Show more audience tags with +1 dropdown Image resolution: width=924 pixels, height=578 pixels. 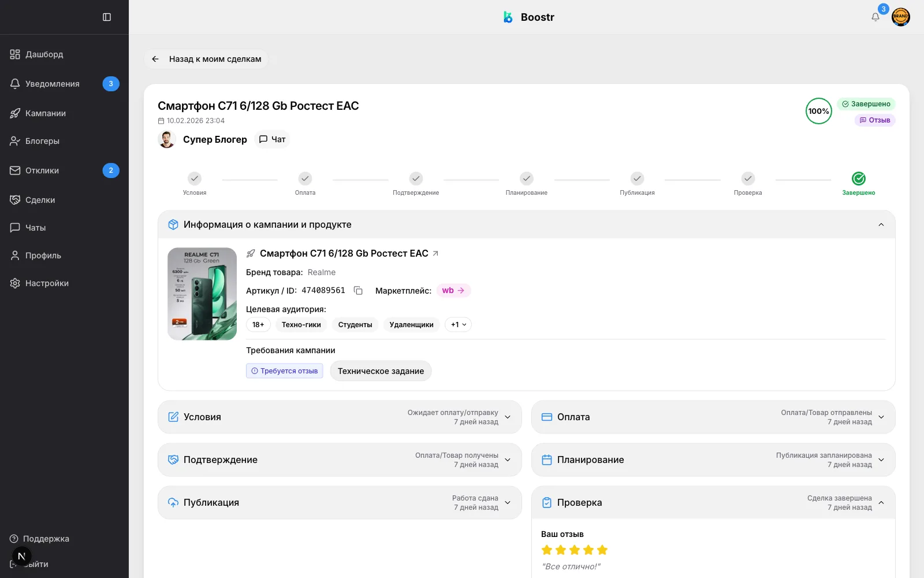coord(458,325)
